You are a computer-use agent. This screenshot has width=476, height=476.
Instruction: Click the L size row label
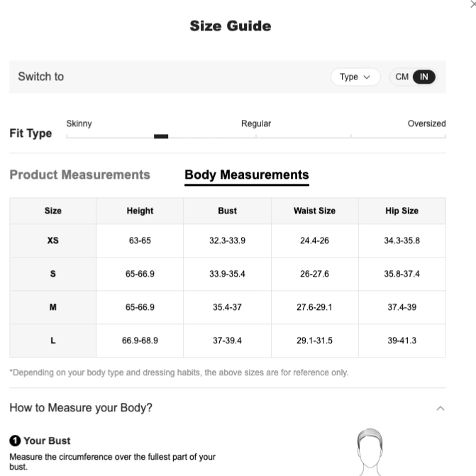pyautogui.click(x=52, y=341)
